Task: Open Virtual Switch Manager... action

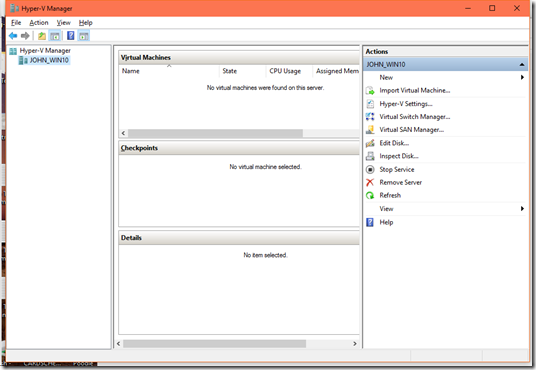Action: pos(415,117)
